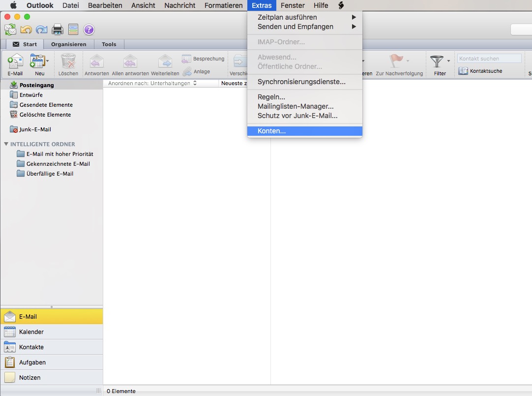Image resolution: width=532 pixels, height=396 pixels.
Task: Click the Kontaktsuche address book icon
Action: 463,71
